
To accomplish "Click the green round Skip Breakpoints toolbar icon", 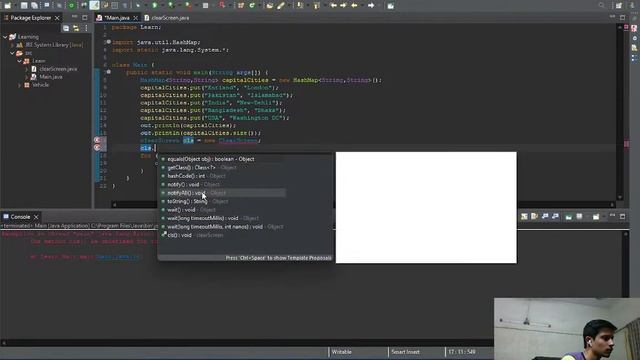I will click(71, 5).
